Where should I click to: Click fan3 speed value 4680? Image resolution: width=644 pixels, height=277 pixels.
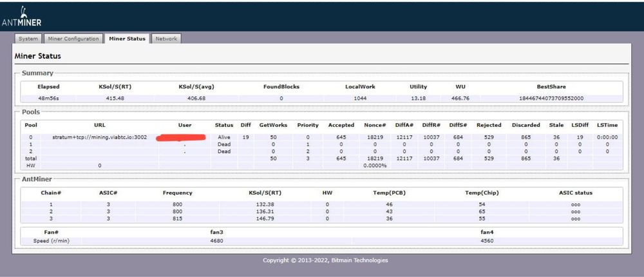click(216, 241)
